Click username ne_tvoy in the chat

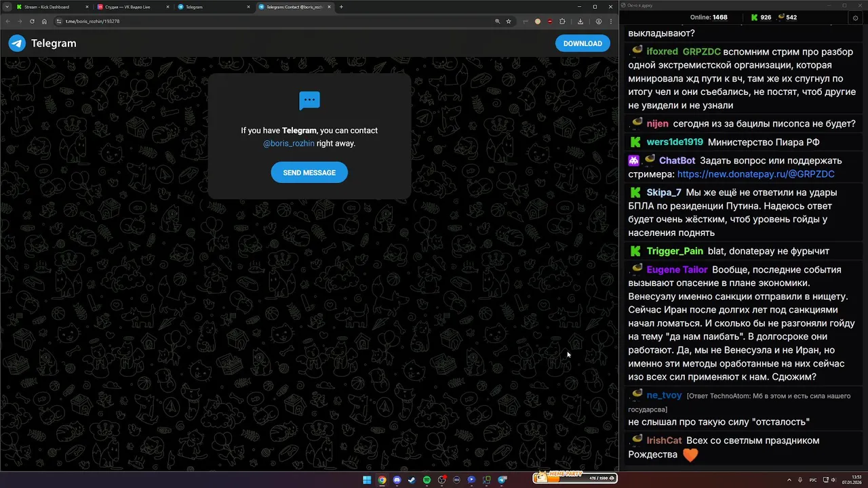tap(664, 395)
